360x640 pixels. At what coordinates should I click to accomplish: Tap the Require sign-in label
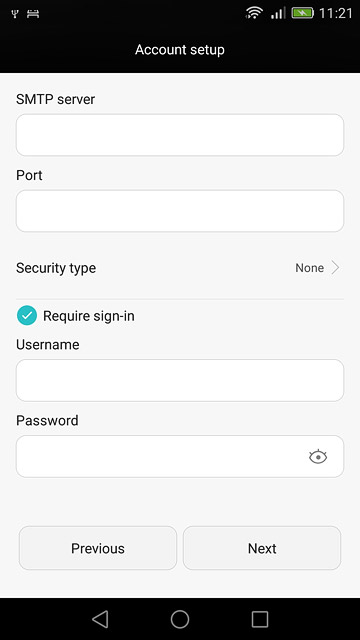point(89,316)
